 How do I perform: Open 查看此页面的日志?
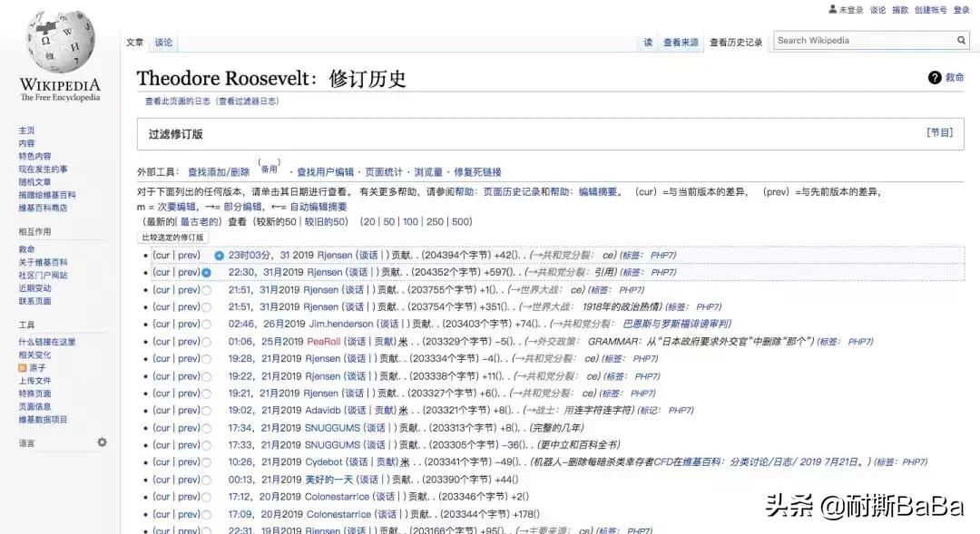click(177, 102)
